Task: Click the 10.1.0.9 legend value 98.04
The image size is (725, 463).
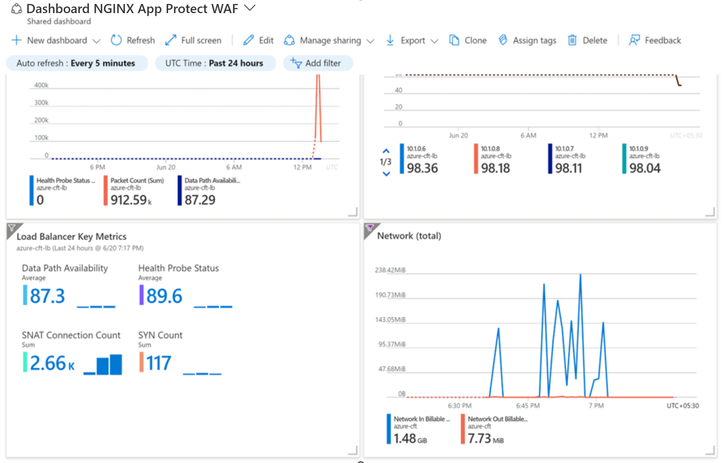Action: [x=645, y=168]
